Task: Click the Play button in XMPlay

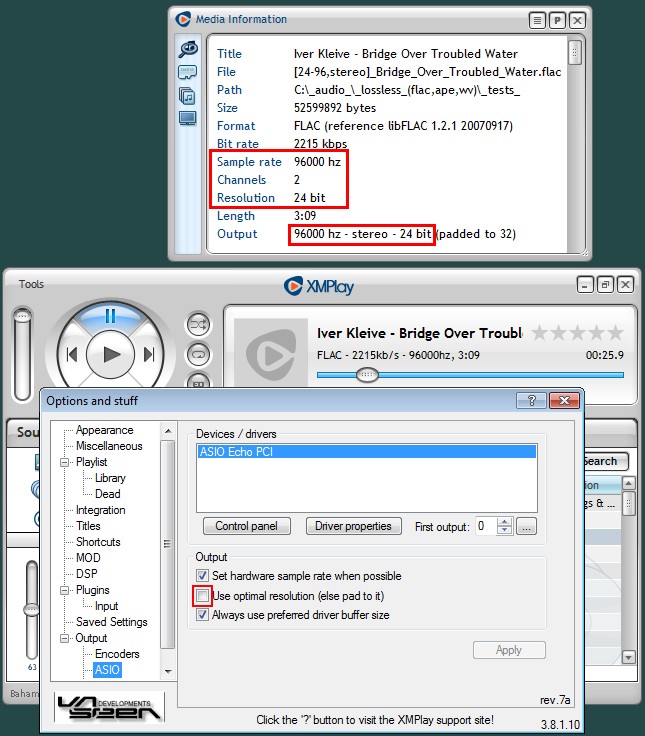Action: click(x=111, y=354)
